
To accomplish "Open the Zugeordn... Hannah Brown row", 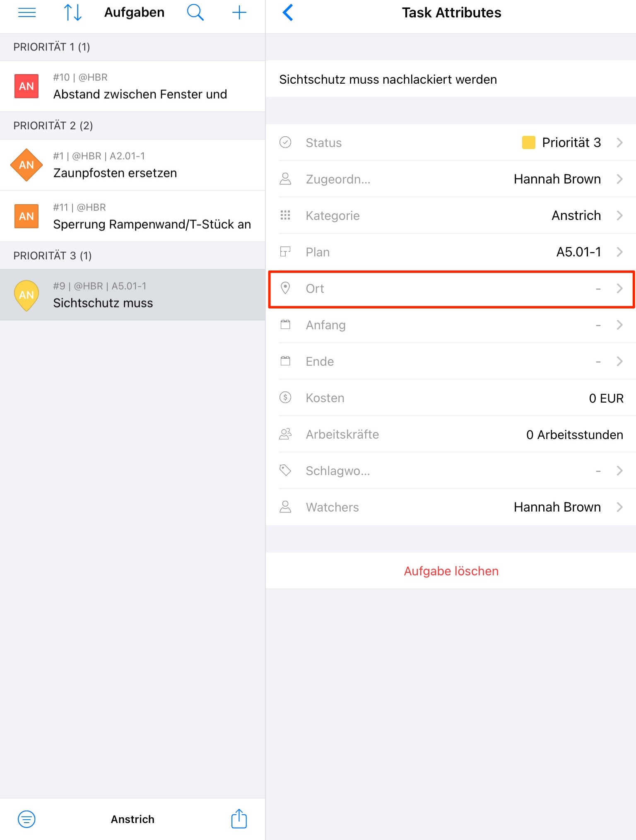I will coord(451,179).
